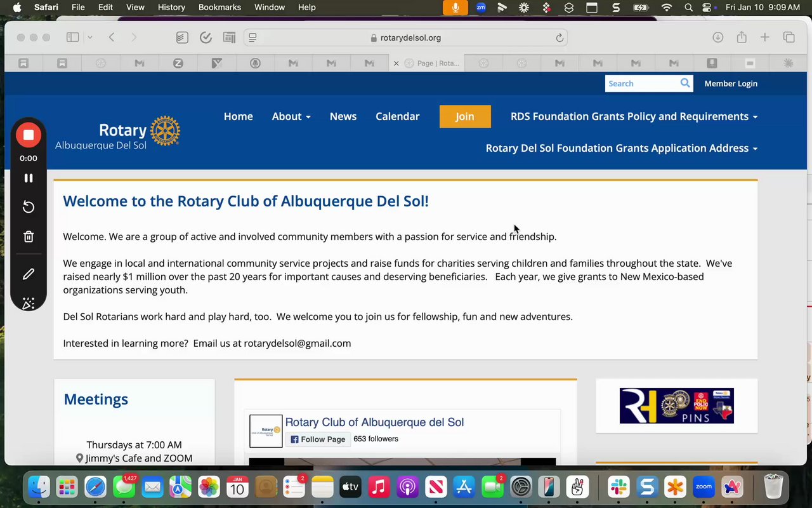Click the Rotary Albuquerque Del Sol logo
The image size is (812, 508).
pyautogui.click(x=117, y=133)
